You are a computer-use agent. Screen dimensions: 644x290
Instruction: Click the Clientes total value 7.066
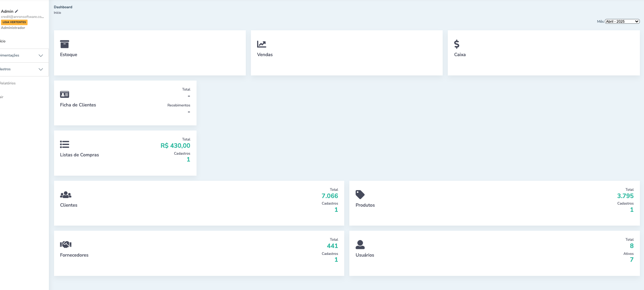329,196
